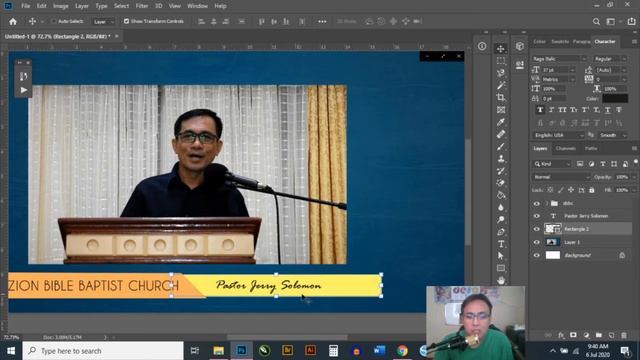Open the Properties info panel icon
Screen dimensions: 640x360
point(482,46)
